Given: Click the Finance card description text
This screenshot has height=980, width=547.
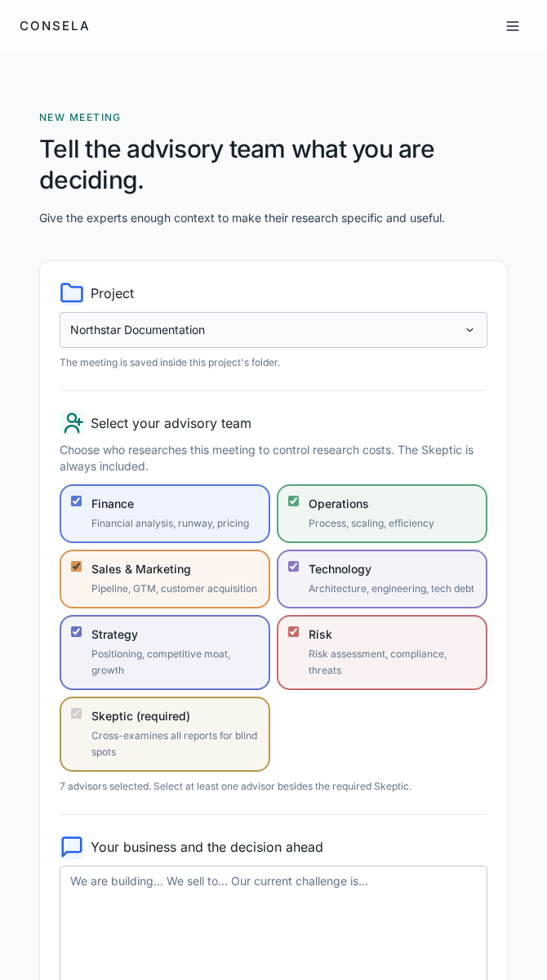Looking at the screenshot, I should (170, 523).
